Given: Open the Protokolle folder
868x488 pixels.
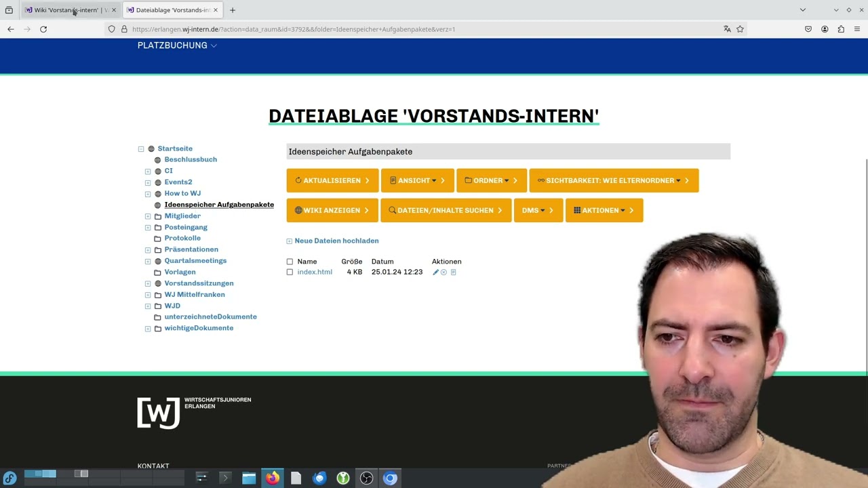Looking at the screenshot, I should (182, 239).
